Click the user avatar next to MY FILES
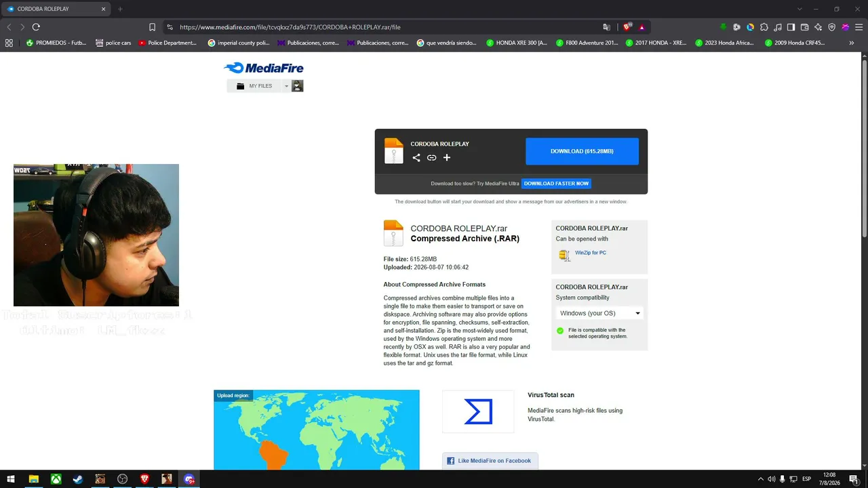Screen dimensions: 868x488 coord(297,86)
